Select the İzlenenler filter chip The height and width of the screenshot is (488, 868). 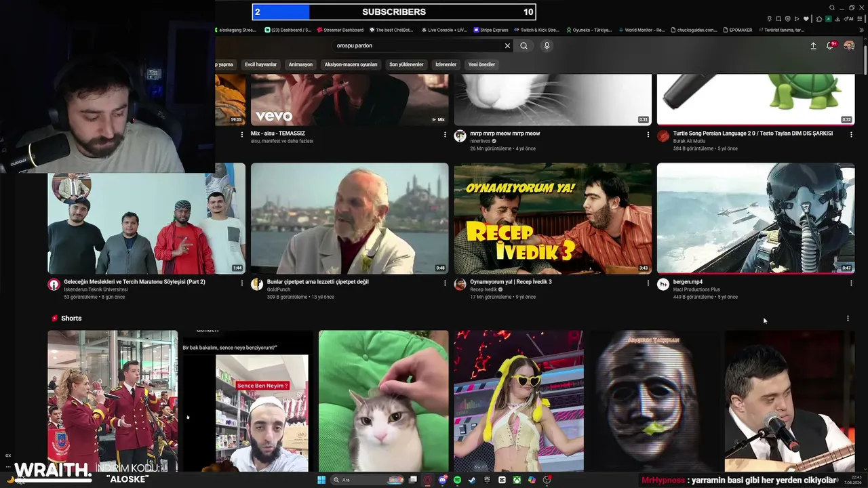point(446,64)
